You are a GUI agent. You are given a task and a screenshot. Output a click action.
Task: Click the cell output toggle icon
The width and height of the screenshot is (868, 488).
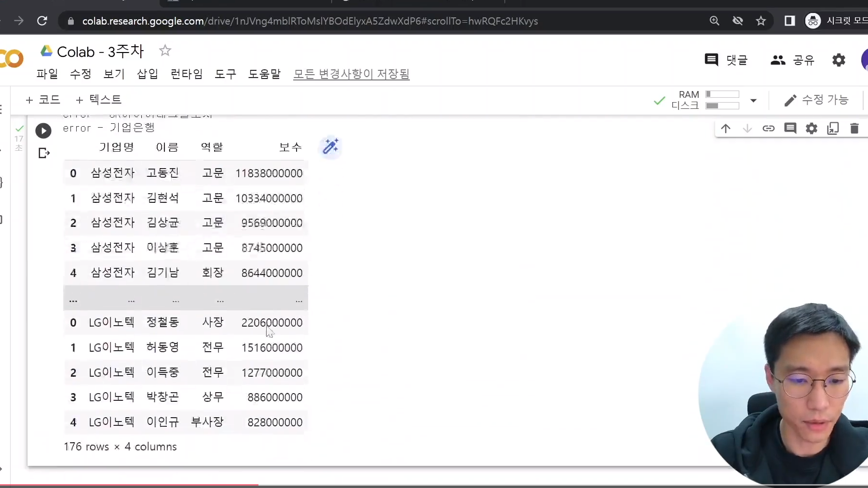[44, 153]
